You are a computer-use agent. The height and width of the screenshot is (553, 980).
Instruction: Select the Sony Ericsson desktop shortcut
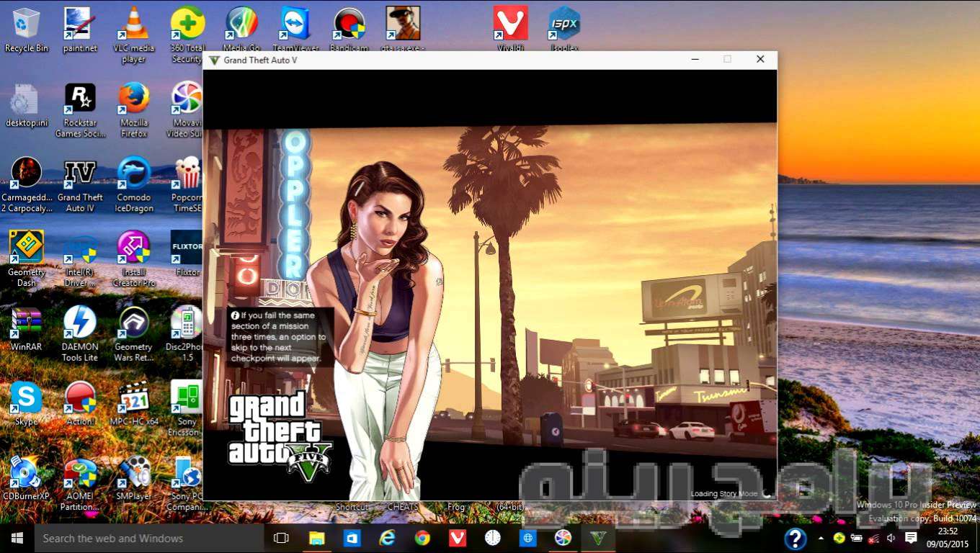pos(186,408)
